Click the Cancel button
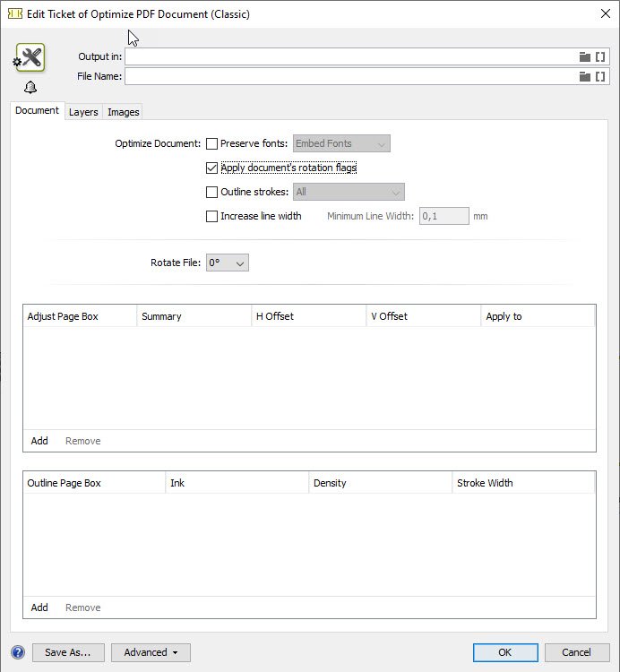 [x=577, y=652]
